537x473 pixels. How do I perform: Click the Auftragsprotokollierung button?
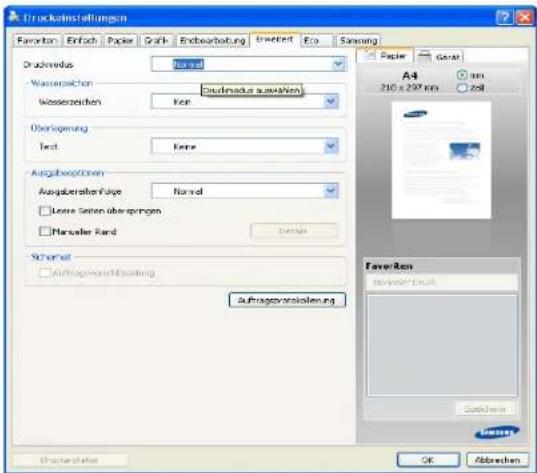(287, 300)
